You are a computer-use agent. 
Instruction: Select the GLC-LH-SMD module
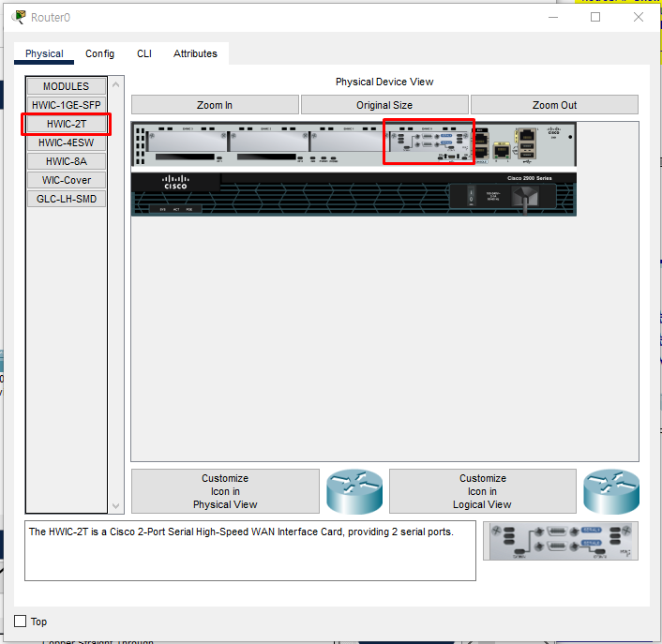pyautogui.click(x=67, y=199)
